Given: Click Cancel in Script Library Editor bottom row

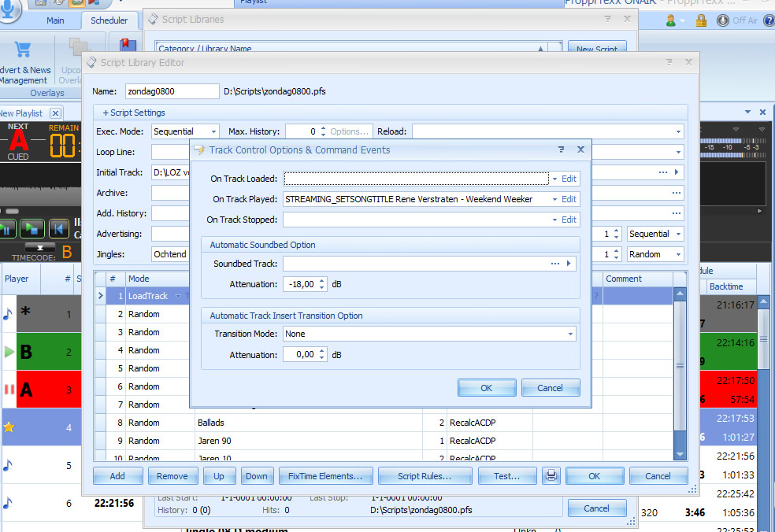Looking at the screenshot, I should coord(658,475).
